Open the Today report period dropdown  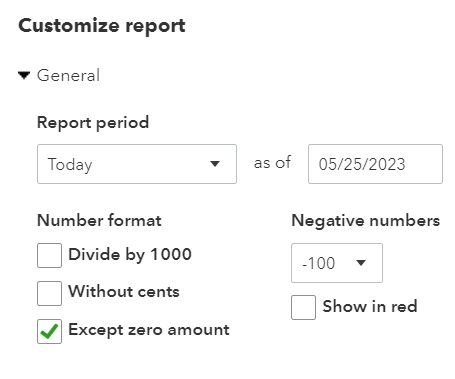(x=137, y=164)
